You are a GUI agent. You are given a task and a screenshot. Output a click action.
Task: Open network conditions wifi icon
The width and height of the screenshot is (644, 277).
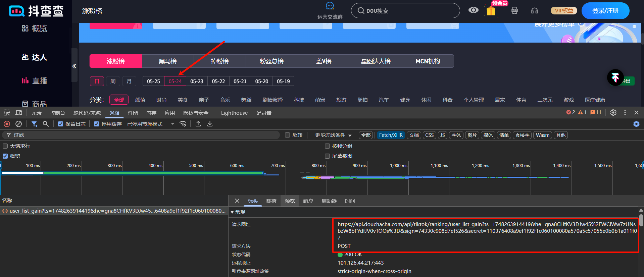pyautogui.click(x=183, y=124)
